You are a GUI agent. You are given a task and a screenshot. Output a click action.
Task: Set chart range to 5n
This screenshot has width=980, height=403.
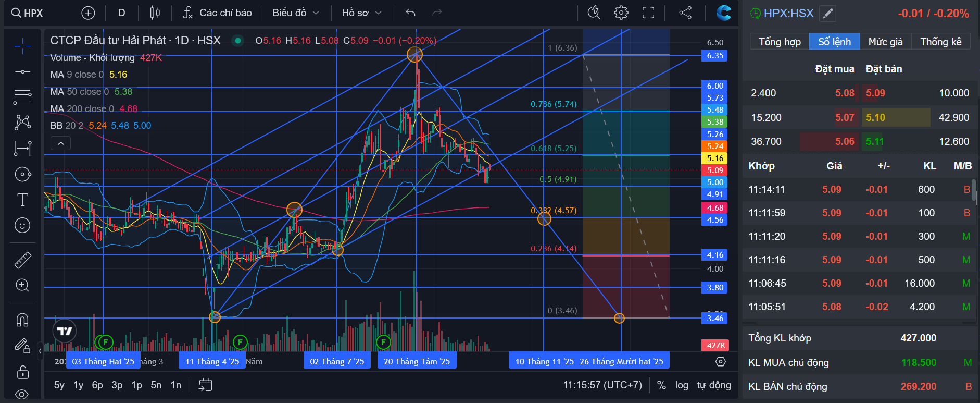click(156, 385)
